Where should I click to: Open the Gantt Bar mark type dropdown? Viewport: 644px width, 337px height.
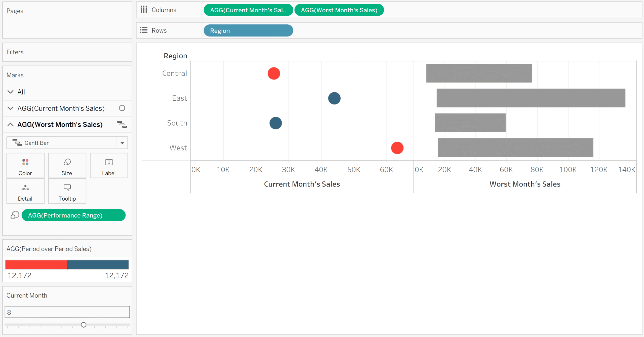(67, 143)
